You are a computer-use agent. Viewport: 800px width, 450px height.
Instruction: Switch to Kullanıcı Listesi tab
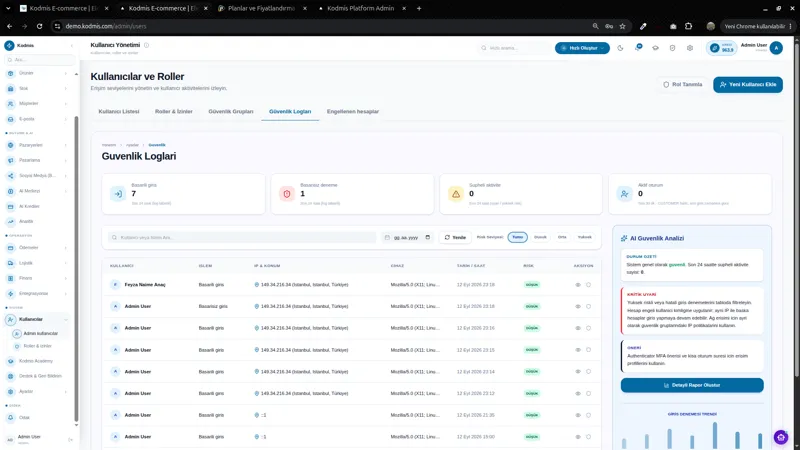119,111
